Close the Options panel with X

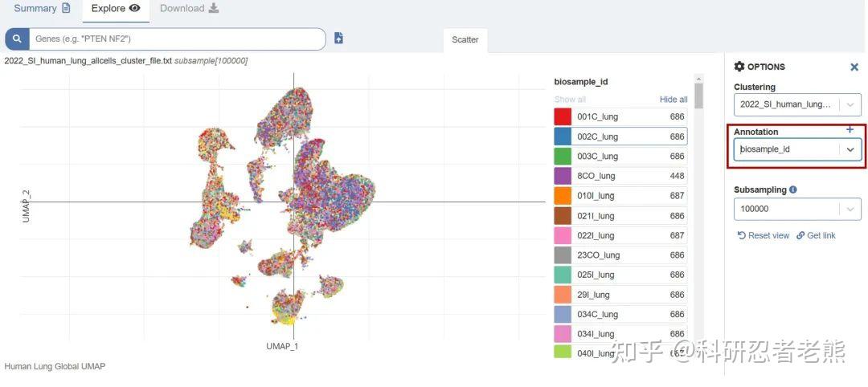[854, 67]
